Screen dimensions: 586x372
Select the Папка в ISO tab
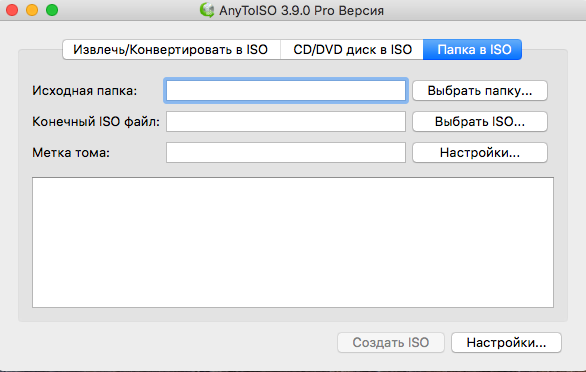click(473, 50)
